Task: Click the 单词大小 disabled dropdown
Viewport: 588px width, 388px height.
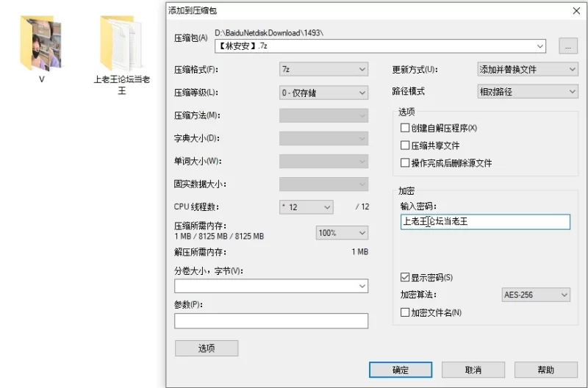Action: pos(323,161)
